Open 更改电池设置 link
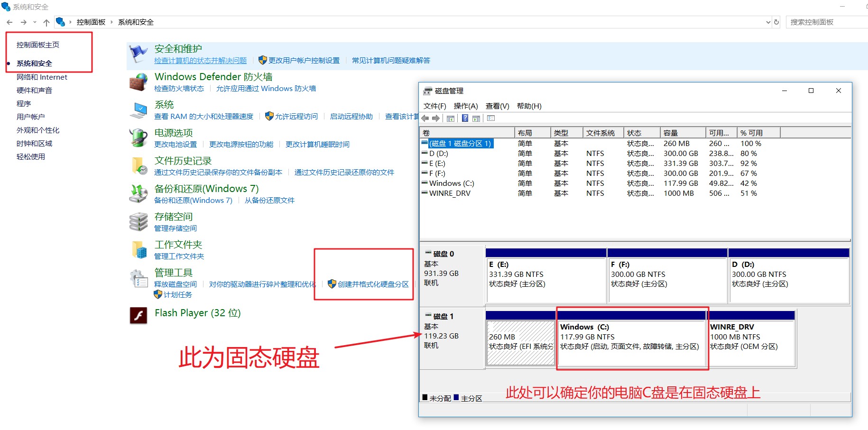868x430 pixels. click(x=175, y=145)
